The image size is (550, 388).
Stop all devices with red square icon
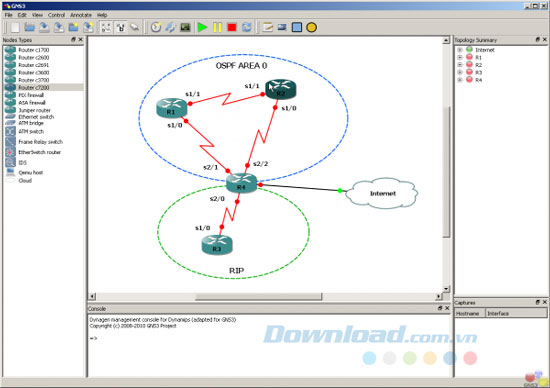(x=232, y=27)
